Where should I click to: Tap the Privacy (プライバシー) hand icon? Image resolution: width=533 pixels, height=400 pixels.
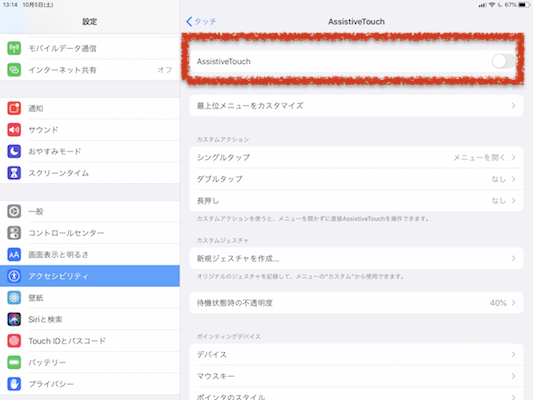tap(14, 384)
